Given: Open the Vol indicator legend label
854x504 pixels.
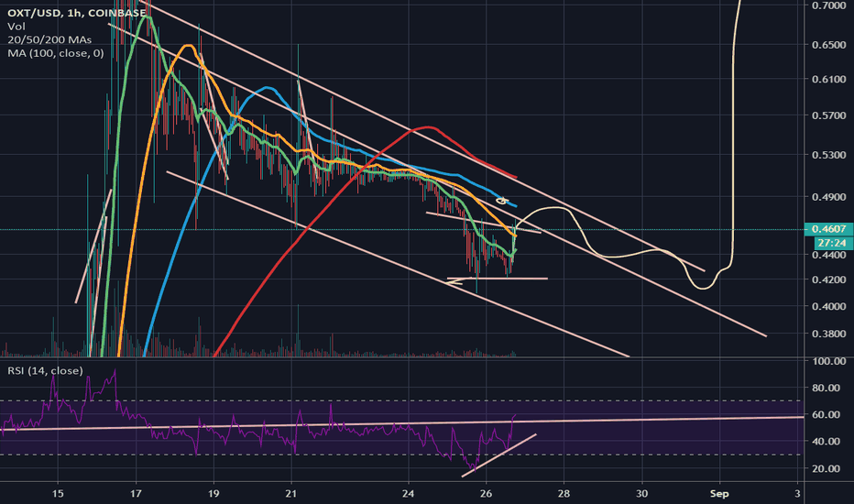Looking at the screenshot, I should point(16,27).
